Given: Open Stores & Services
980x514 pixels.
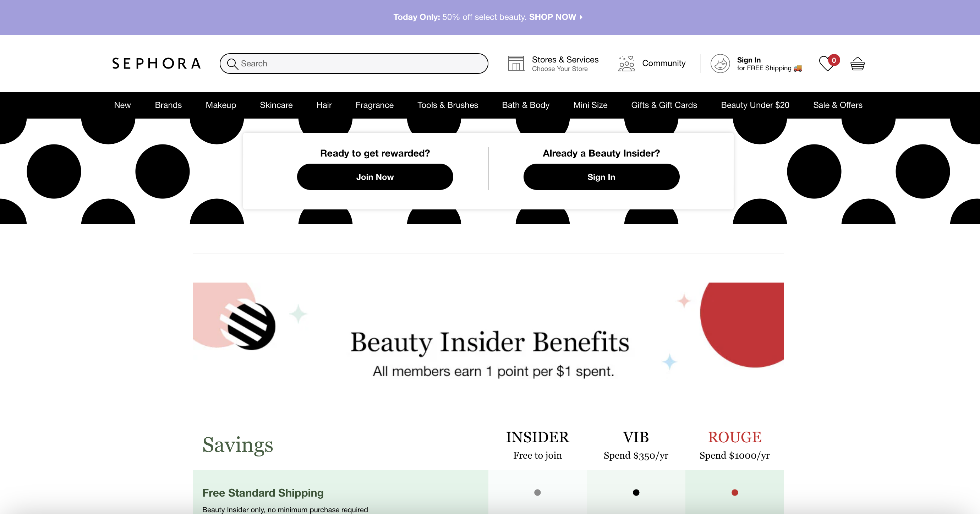Looking at the screenshot, I should click(x=565, y=60).
